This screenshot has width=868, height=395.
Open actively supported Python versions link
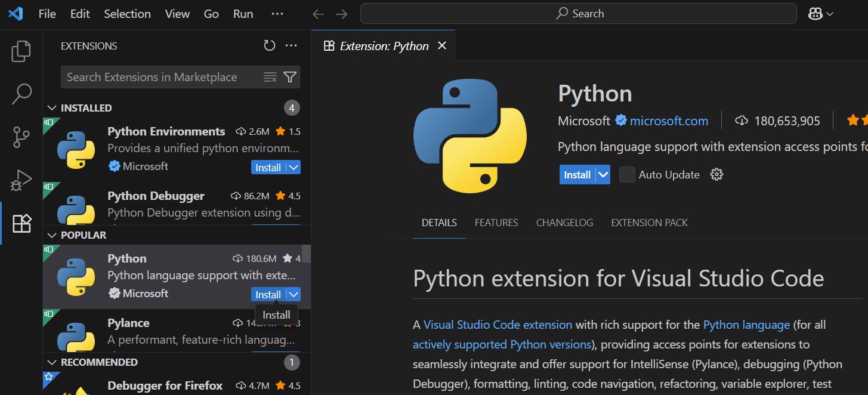point(502,344)
